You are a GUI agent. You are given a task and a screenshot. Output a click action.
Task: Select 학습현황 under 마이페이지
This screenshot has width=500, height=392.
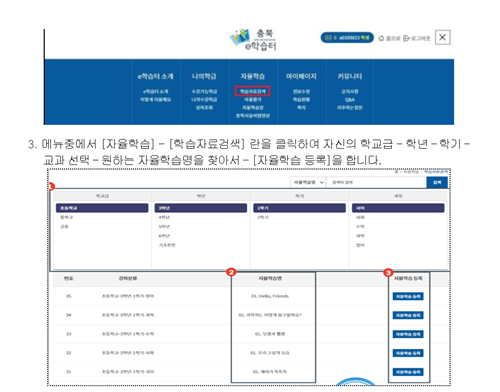[x=301, y=99]
